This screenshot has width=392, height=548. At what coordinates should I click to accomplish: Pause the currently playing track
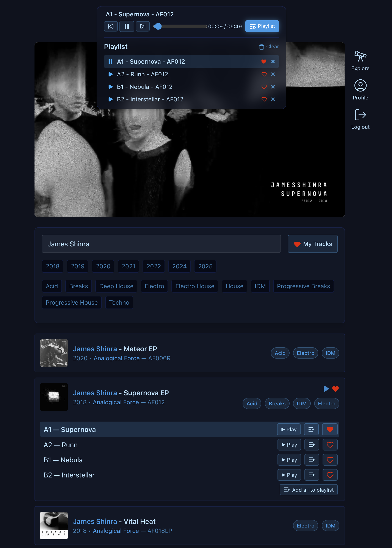pyautogui.click(x=127, y=26)
